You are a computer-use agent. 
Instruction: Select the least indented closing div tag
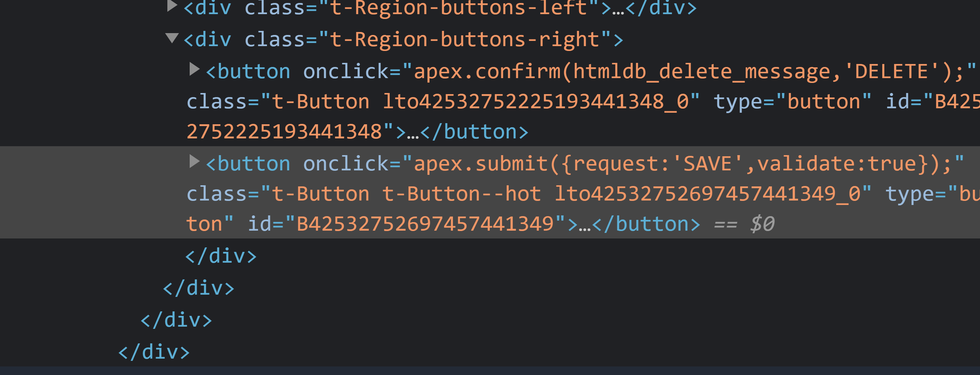154,352
